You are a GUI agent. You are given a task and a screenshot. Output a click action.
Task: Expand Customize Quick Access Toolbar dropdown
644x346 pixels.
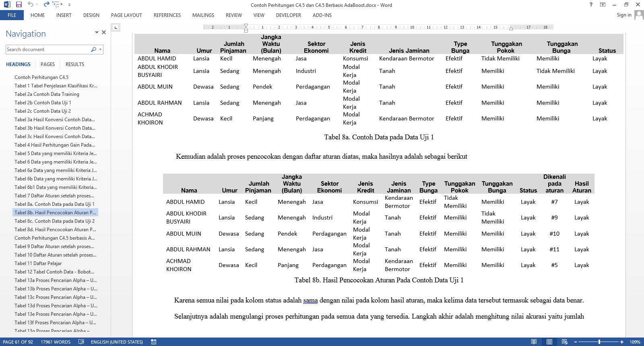pos(69,5)
